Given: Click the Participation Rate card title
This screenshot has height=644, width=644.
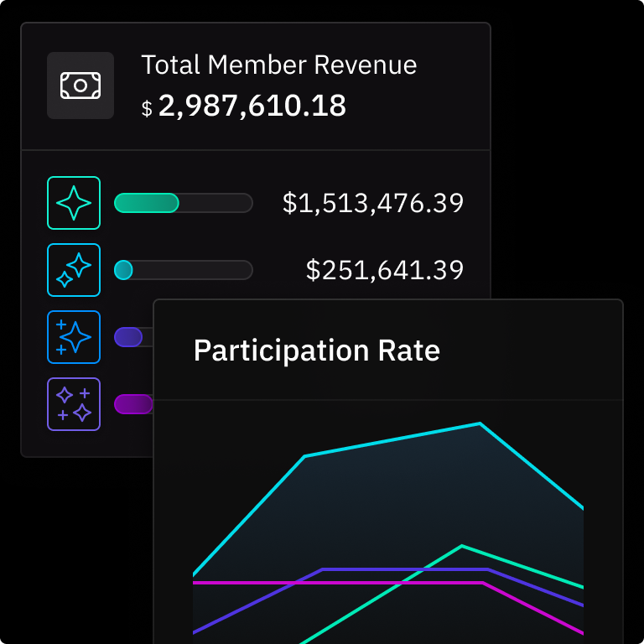Looking at the screenshot, I should pos(317,351).
